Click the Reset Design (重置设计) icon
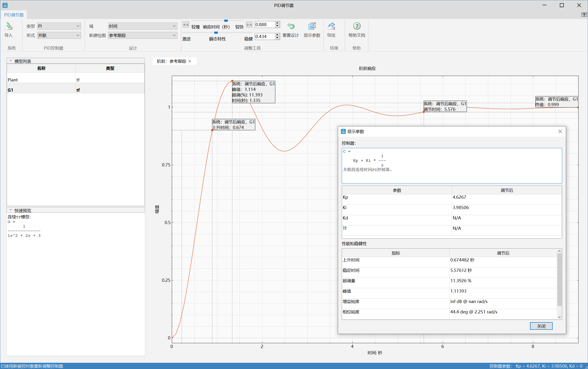 pyautogui.click(x=291, y=26)
